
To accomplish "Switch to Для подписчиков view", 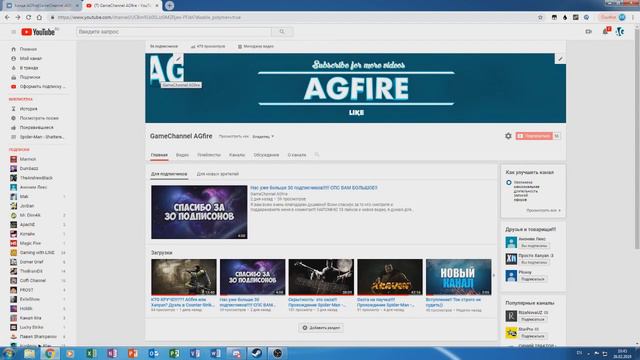I will click(169, 174).
